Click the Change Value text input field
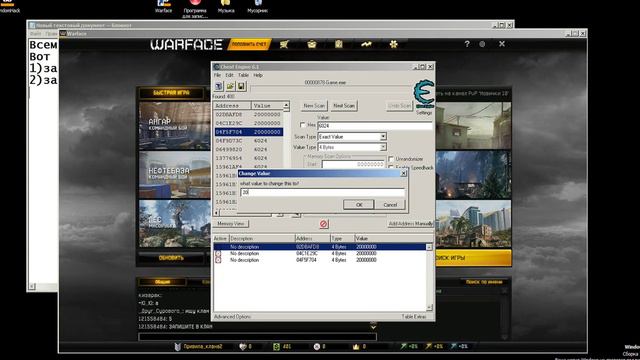 [322, 192]
